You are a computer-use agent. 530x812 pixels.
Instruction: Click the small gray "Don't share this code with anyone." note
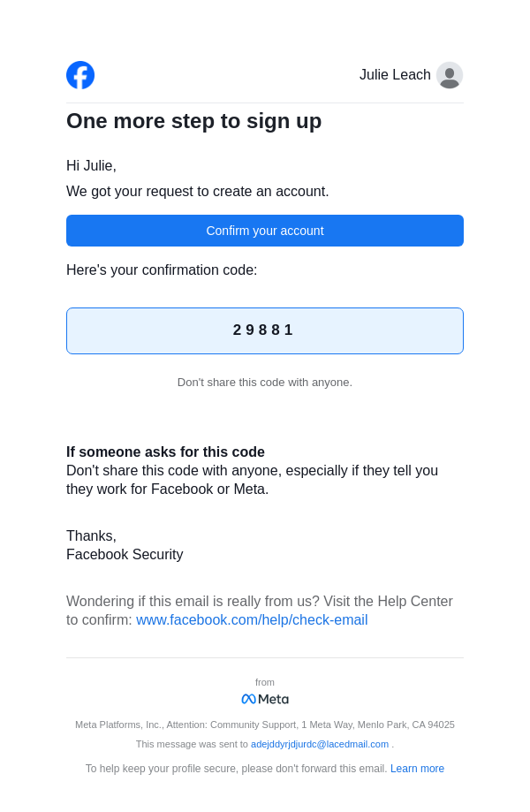(265, 383)
